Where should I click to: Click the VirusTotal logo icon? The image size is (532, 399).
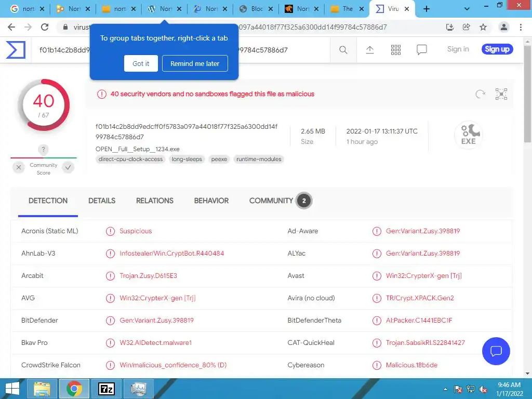tap(16, 49)
